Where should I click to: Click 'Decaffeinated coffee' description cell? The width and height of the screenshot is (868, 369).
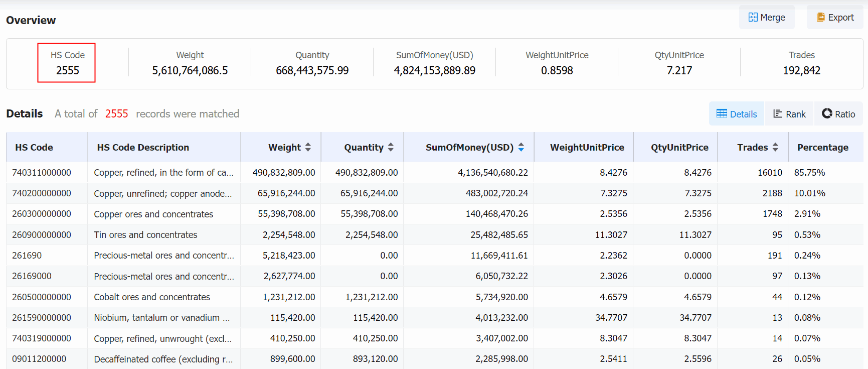tap(163, 359)
